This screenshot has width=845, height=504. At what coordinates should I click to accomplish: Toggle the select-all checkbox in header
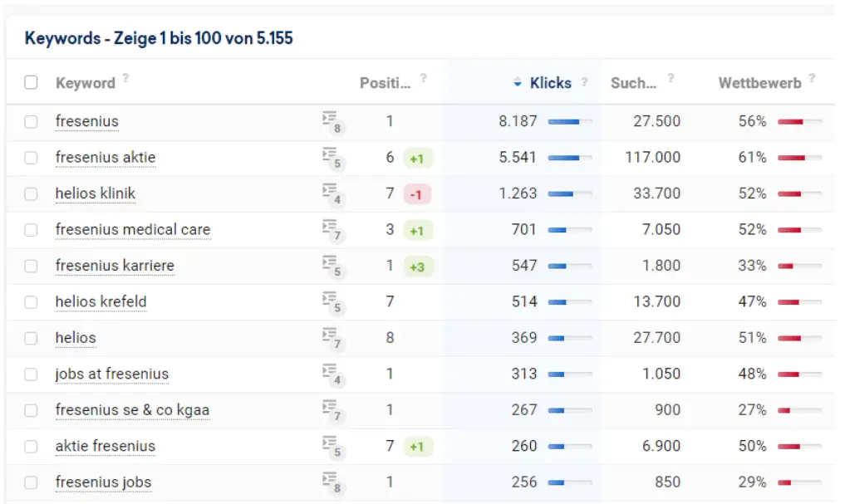click(31, 82)
